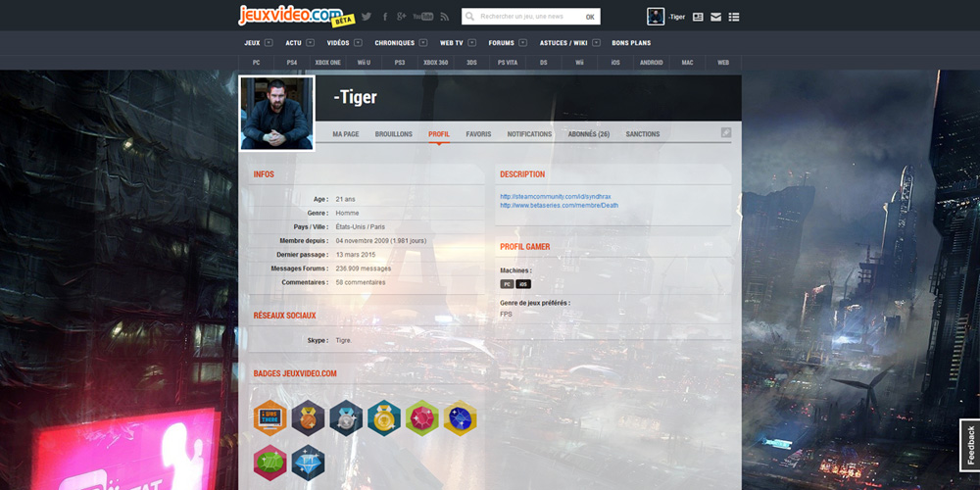
Task: Click the Skype value 'Tigre.'
Action: (x=344, y=341)
